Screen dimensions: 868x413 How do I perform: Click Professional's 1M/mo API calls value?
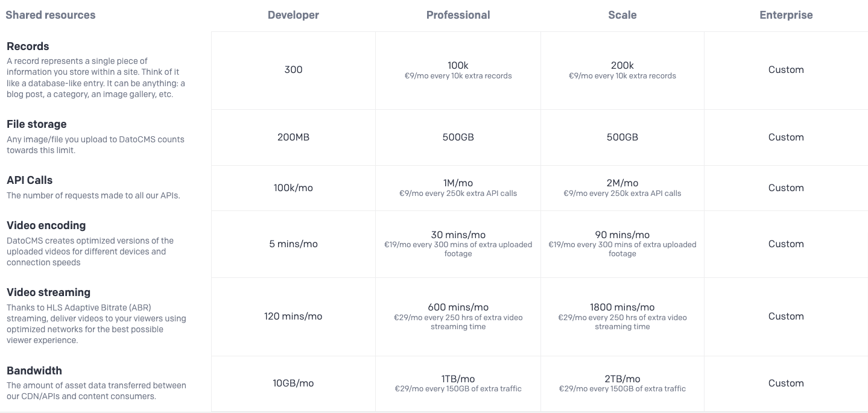tap(458, 183)
